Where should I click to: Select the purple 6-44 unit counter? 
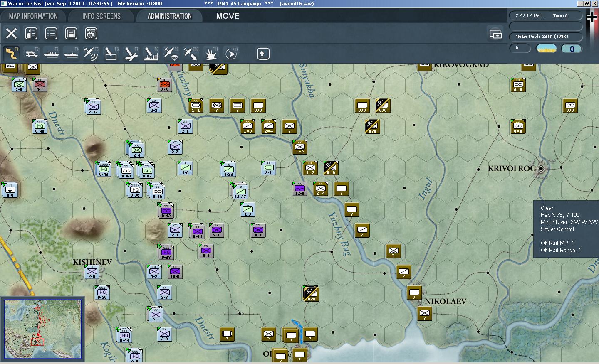[197, 231]
